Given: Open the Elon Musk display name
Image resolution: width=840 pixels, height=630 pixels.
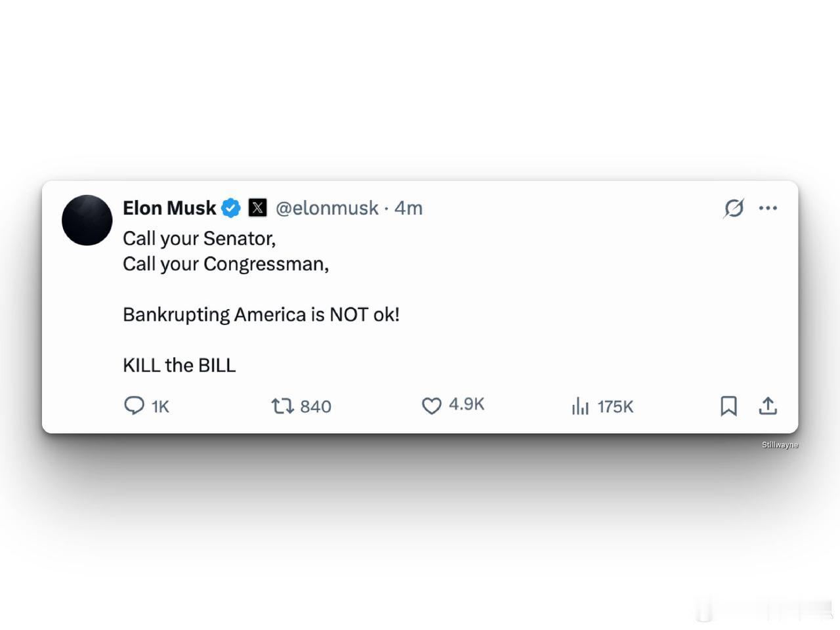Looking at the screenshot, I should [169, 208].
